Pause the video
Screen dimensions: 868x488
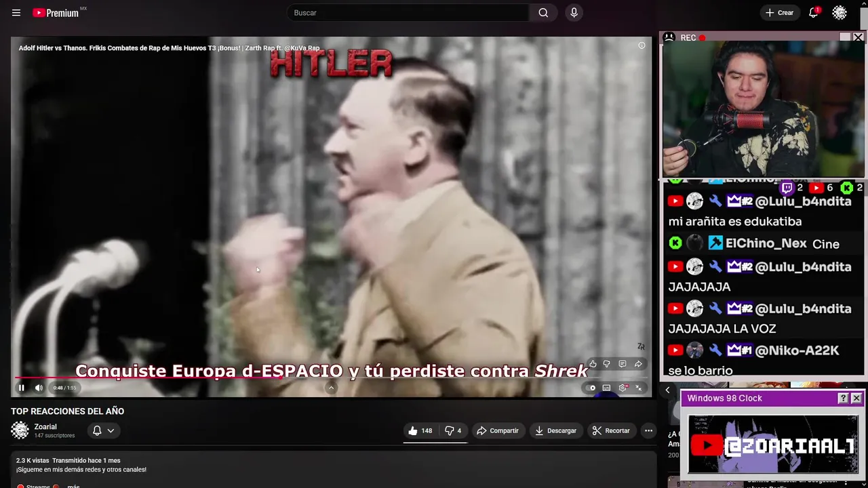(x=21, y=388)
